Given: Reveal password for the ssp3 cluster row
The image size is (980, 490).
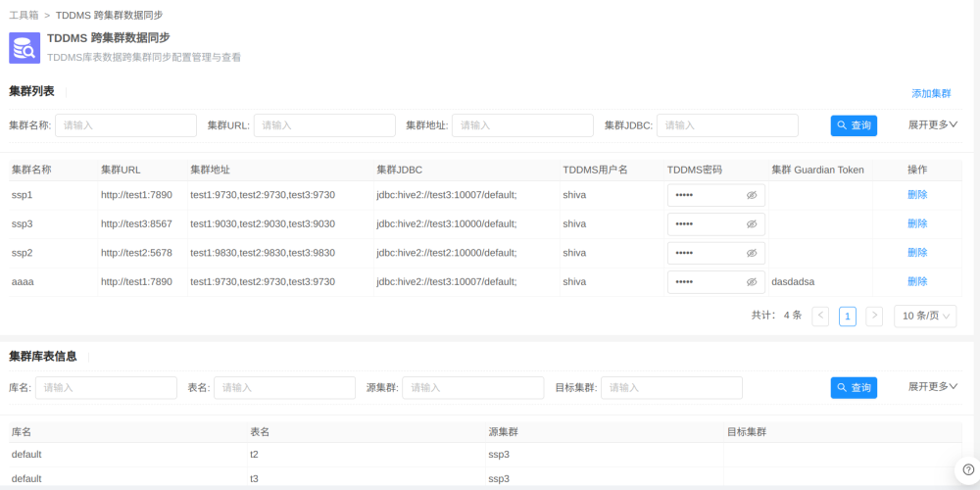Looking at the screenshot, I should pos(752,223).
